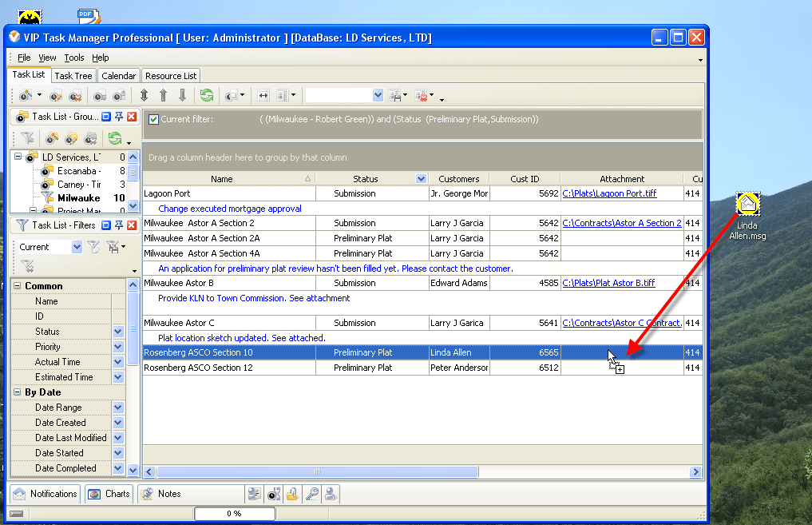Click the delete task clock-X toolbar icon
Viewport: 812px width, 525px height.
point(75,95)
